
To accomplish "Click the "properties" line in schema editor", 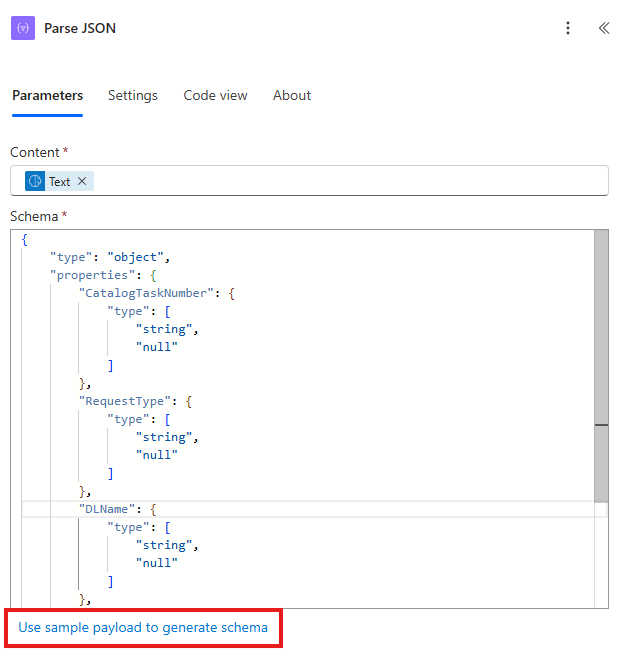I will tap(103, 275).
